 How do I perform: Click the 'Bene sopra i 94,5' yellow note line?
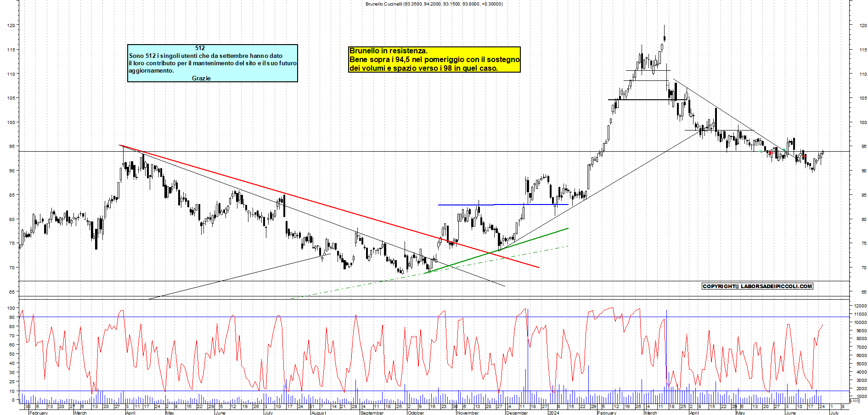tap(434, 59)
